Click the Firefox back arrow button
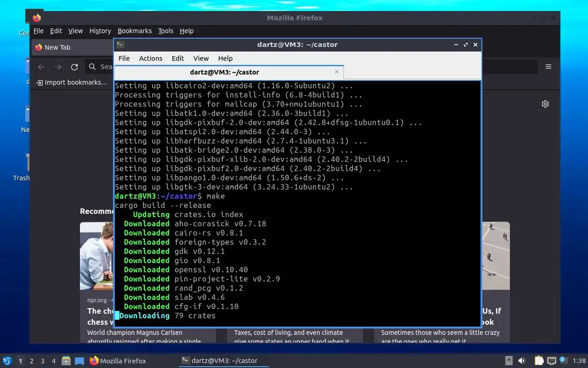The height and width of the screenshot is (368, 588). coord(41,67)
